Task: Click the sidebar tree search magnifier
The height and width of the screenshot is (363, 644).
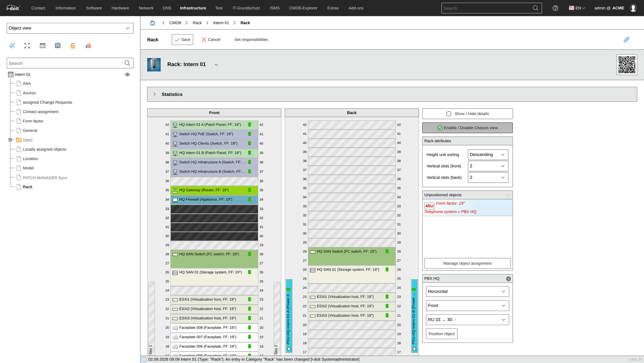Action: point(127,63)
